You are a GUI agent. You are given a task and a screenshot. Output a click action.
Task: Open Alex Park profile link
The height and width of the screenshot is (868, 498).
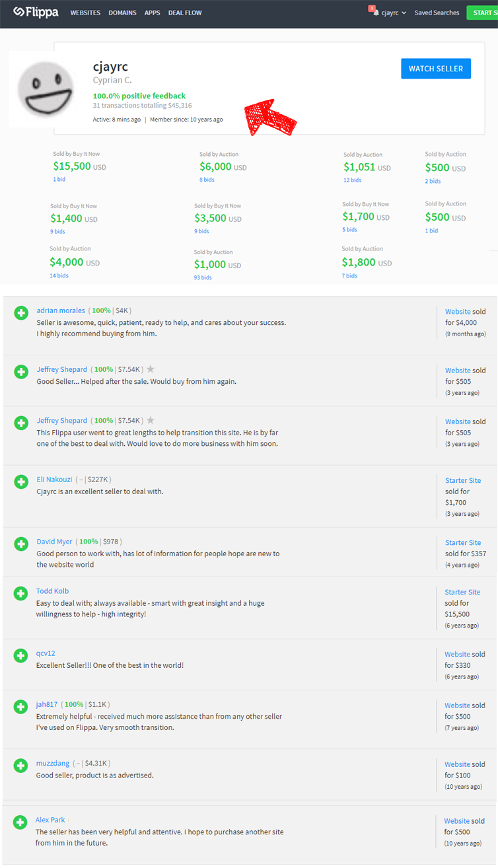point(50,820)
